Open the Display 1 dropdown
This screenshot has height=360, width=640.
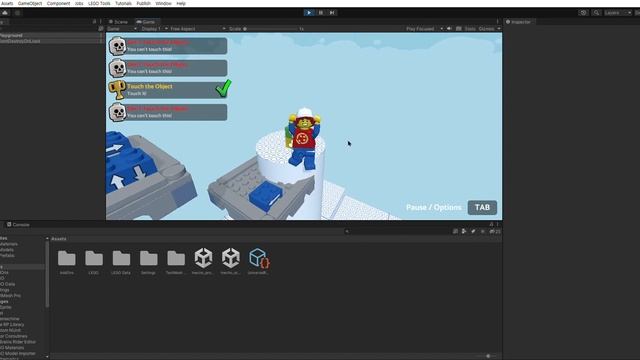point(154,29)
